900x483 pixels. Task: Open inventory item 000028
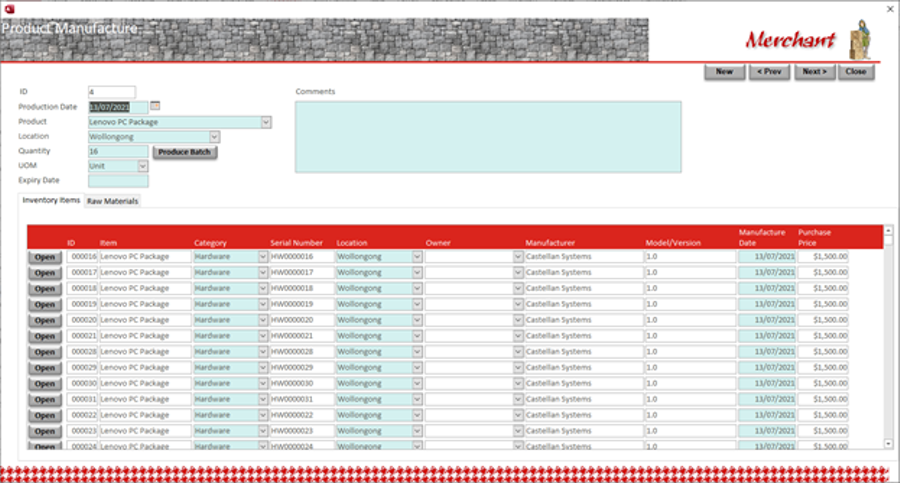[45, 352]
